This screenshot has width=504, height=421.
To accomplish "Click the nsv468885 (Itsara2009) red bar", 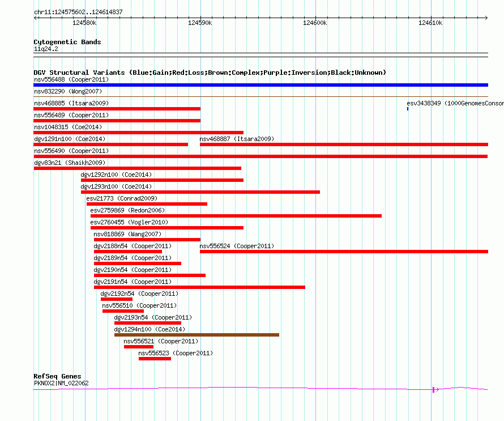I will point(117,109).
